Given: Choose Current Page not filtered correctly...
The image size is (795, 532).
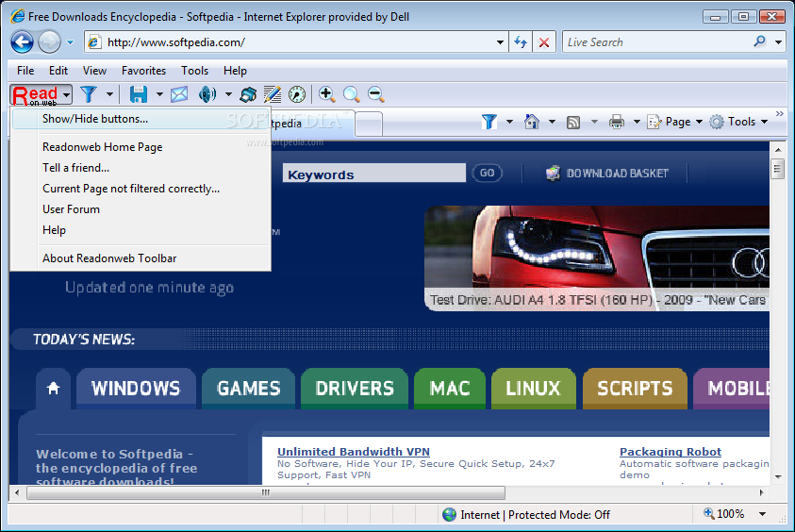Looking at the screenshot, I should tap(141, 189).
